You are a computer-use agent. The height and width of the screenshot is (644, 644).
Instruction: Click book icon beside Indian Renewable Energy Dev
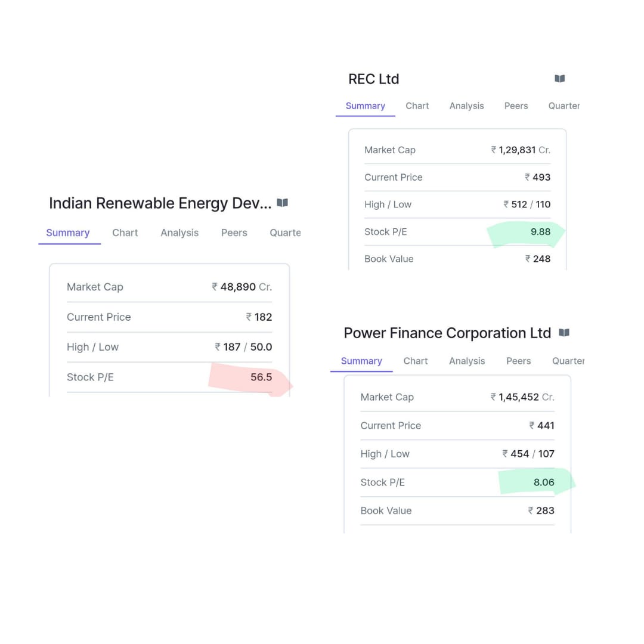pos(283,203)
